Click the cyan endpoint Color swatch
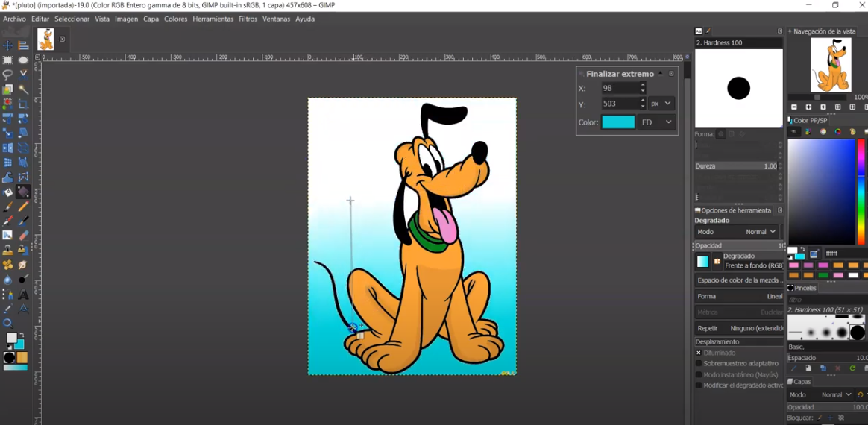This screenshot has width=868, height=425. 617,122
